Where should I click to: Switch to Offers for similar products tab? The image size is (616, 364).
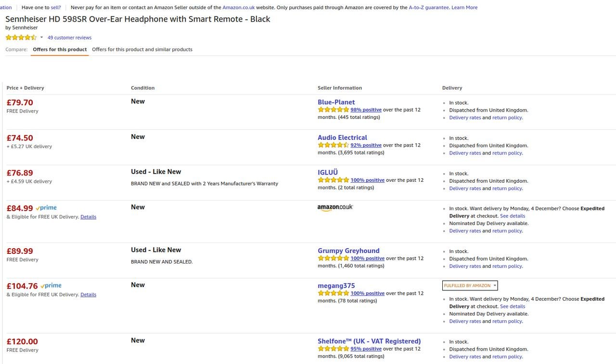pos(142,50)
